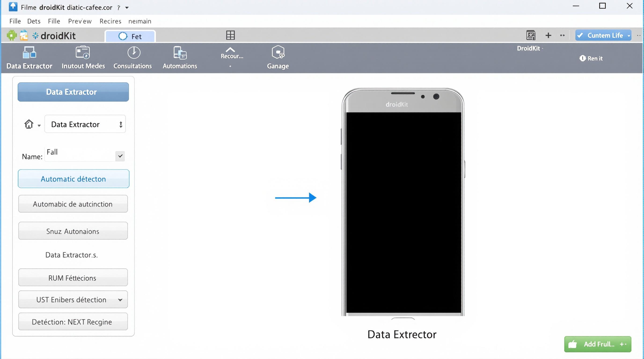Click Automabic de autcinction button
This screenshot has height=359, width=644.
coord(73,204)
